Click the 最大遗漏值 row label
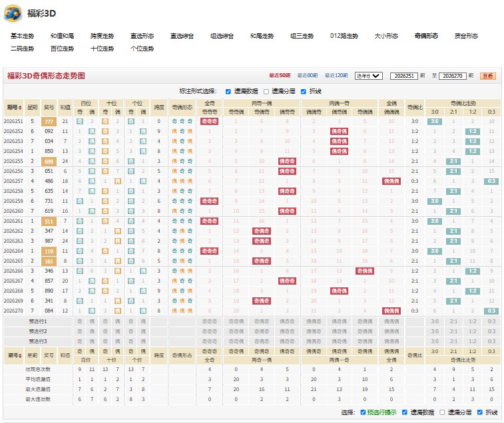This screenshot has width=504, height=423. 38,389
